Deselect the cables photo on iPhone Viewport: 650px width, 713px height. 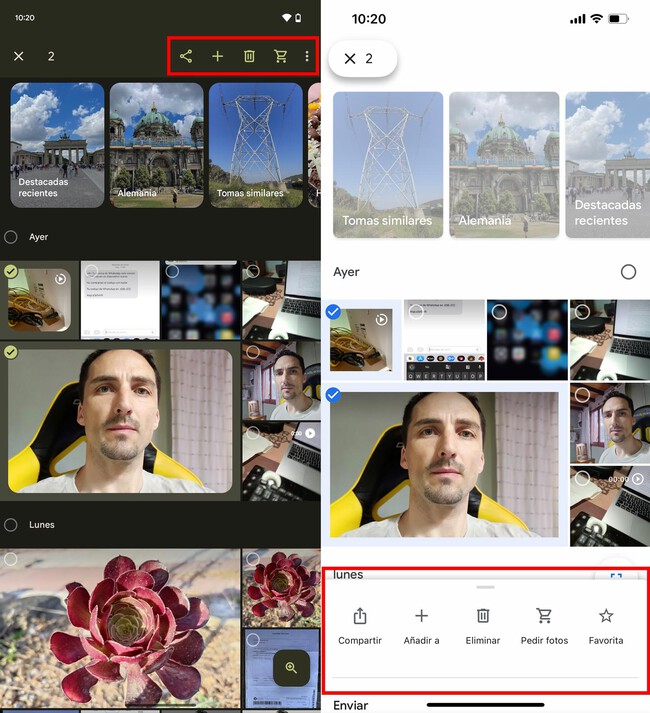[333, 312]
